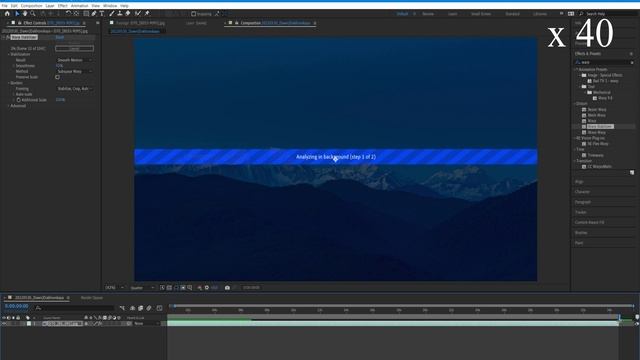
Task: Toggle the Additional Scale stopwatch
Action: (18, 100)
